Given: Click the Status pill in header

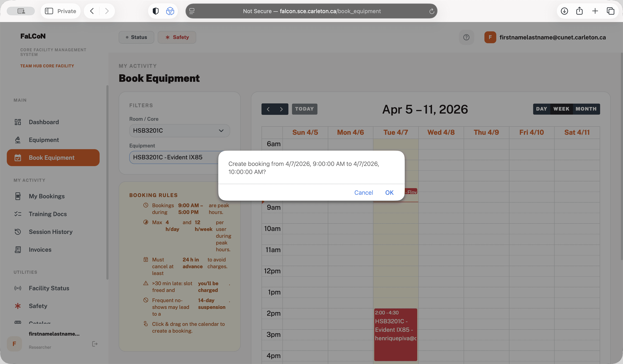Looking at the screenshot, I should (x=136, y=37).
